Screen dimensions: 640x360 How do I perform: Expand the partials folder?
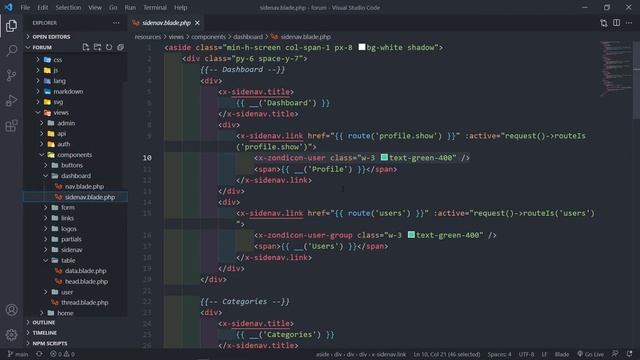pos(71,239)
